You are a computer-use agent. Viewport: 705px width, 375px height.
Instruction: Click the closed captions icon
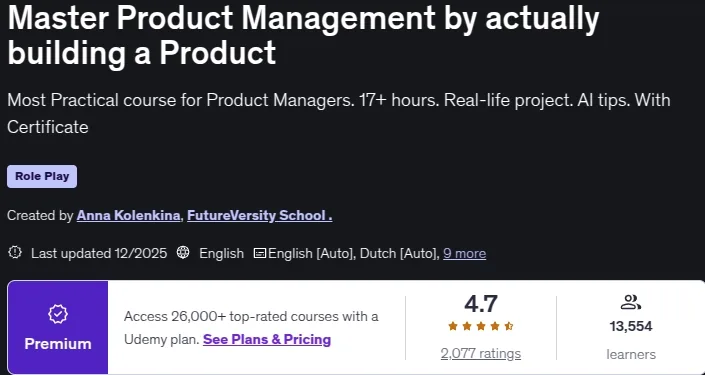pyautogui.click(x=259, y=254)
